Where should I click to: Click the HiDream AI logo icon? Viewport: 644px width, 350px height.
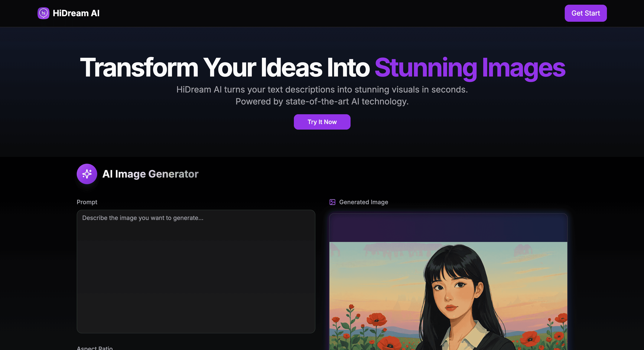(x=43, y=13)
